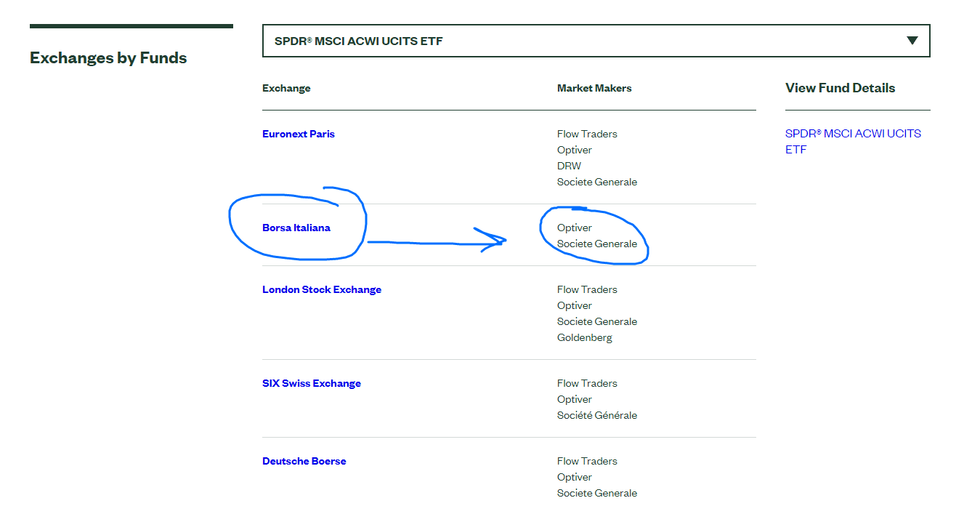Click the Market Makers column header
Screen dimensions: 980x530
(x=594, y=88)
